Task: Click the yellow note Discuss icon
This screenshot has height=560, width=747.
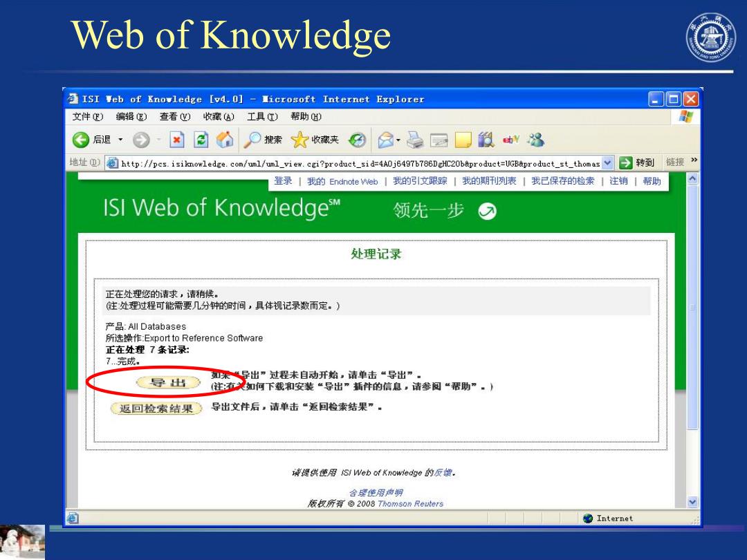Action: coord(463,140)
